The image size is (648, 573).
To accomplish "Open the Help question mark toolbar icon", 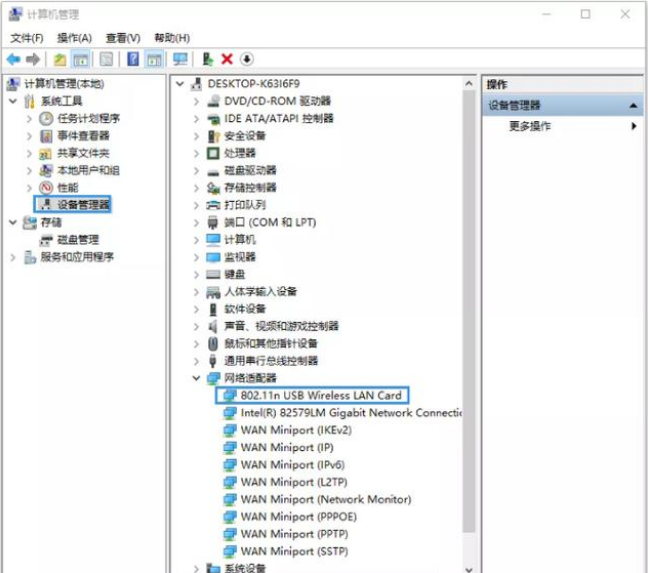I will click(x=133, y=59).
